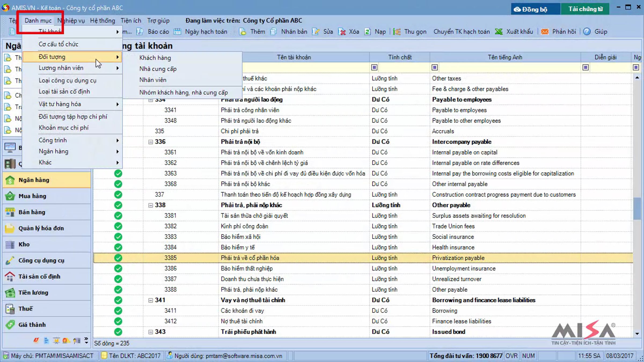Expand the Vật tư hàng hóa submenu
This screenshot has width=644, height=362.
click(x=72, y=104)
